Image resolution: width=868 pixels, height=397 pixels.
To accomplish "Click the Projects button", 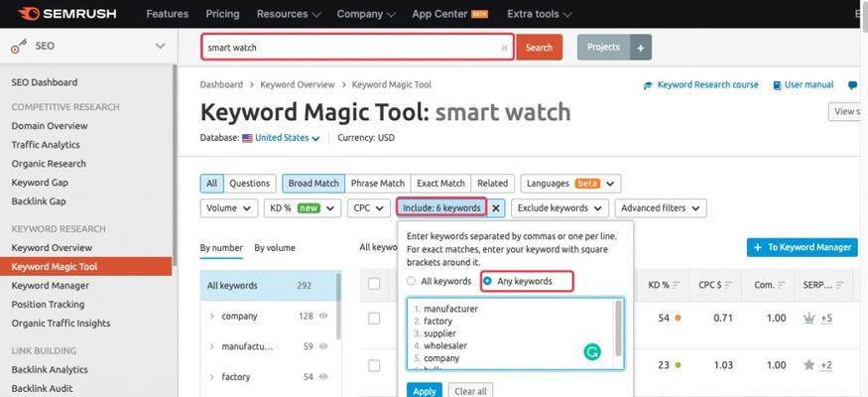I will click(603, 48).
